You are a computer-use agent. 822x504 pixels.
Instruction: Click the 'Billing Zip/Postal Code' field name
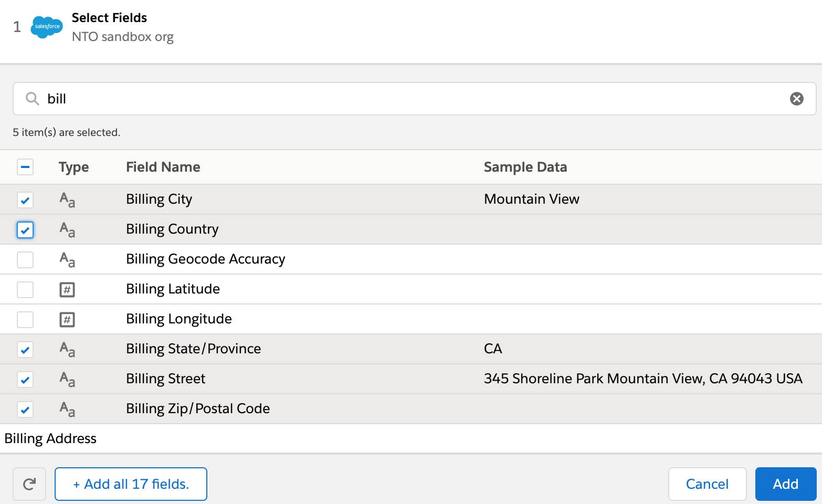[x=198, y=409]
